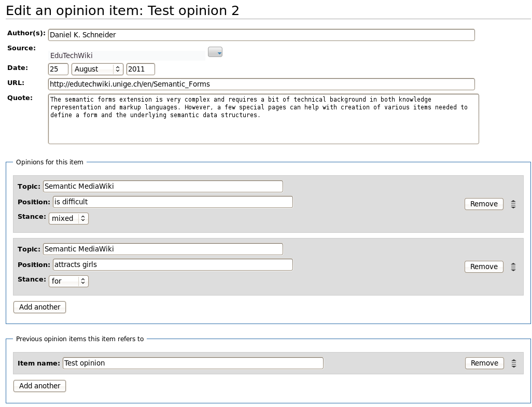Click reorder handle of 'is difficult' opinion
This screenshot has width=532, height=407.
coord(513,204)
